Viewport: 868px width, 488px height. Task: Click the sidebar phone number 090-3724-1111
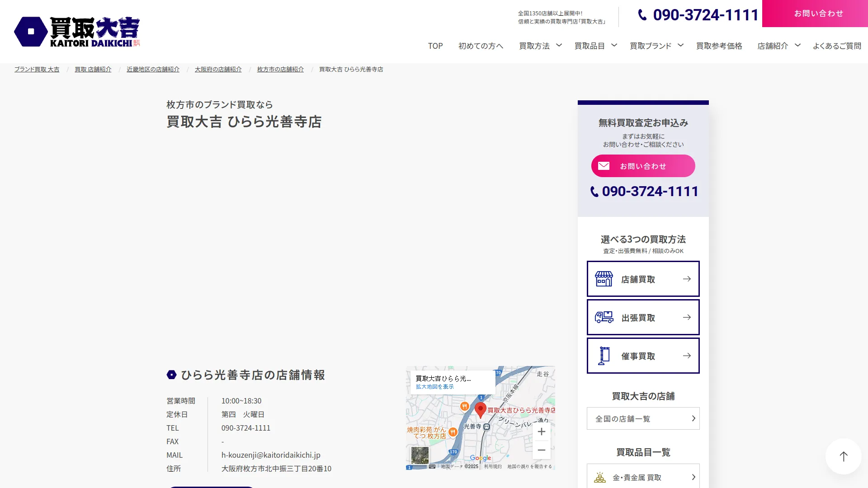[650, 192]
